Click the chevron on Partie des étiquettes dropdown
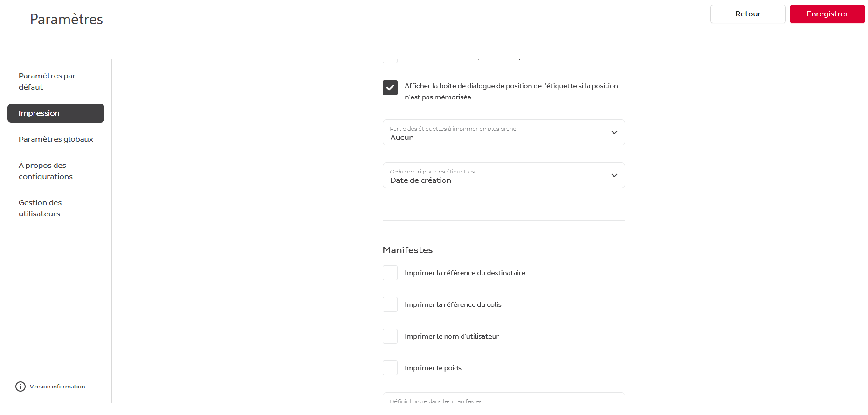 coord(614,132)
